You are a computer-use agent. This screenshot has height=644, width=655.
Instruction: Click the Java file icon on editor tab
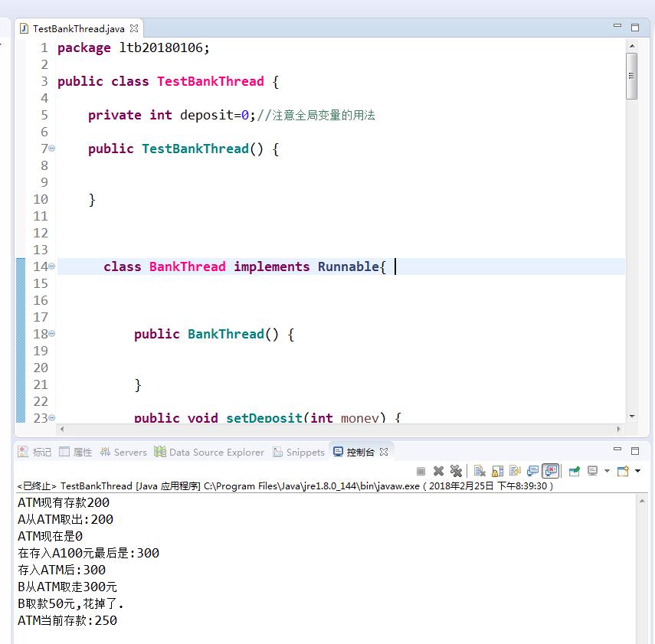coord(25,28)
